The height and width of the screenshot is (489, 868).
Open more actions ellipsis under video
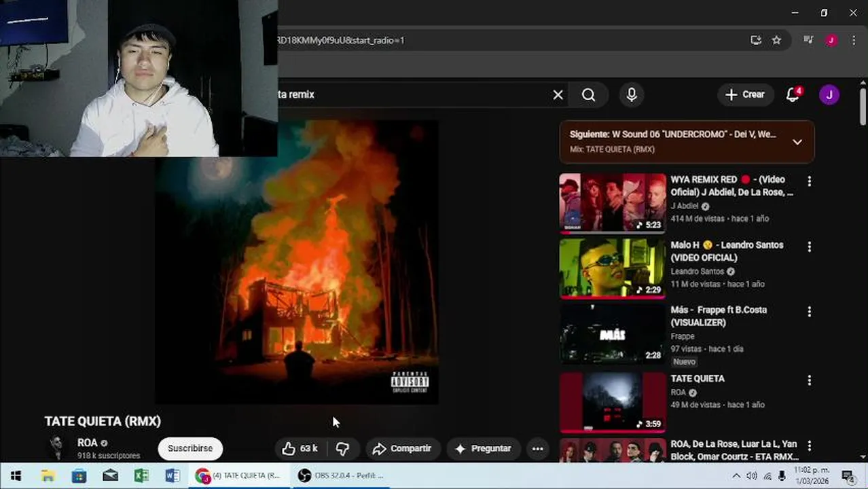[537, 448]
